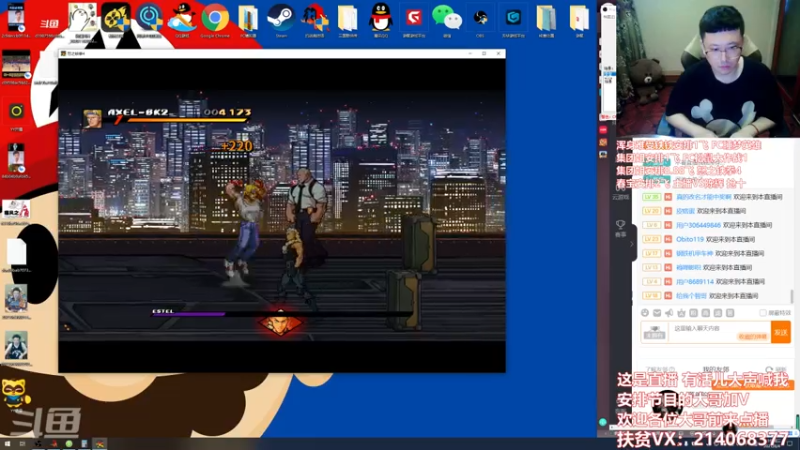Open the trophy events icon in sidebar
The width and height of the screenshot is (800, 450).
click(x=620, y=224)
